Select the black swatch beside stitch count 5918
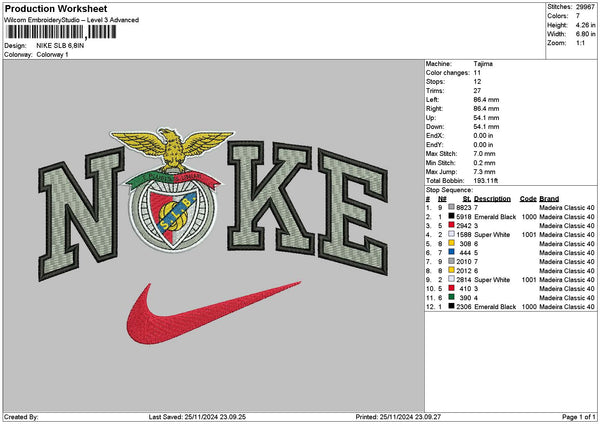Image resolution: width=600 pixels, height=424 pixels. (451, 217)
